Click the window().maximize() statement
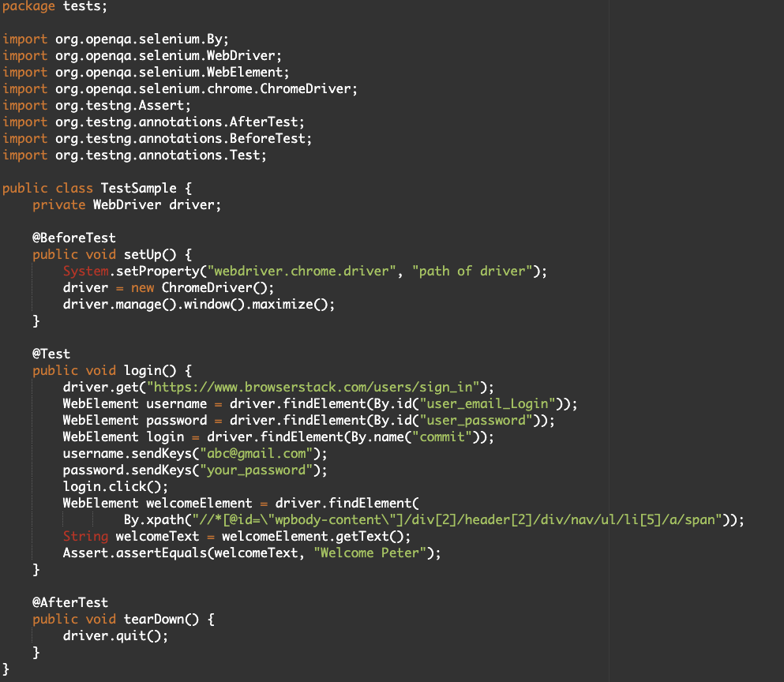 (x=199, y=304)
